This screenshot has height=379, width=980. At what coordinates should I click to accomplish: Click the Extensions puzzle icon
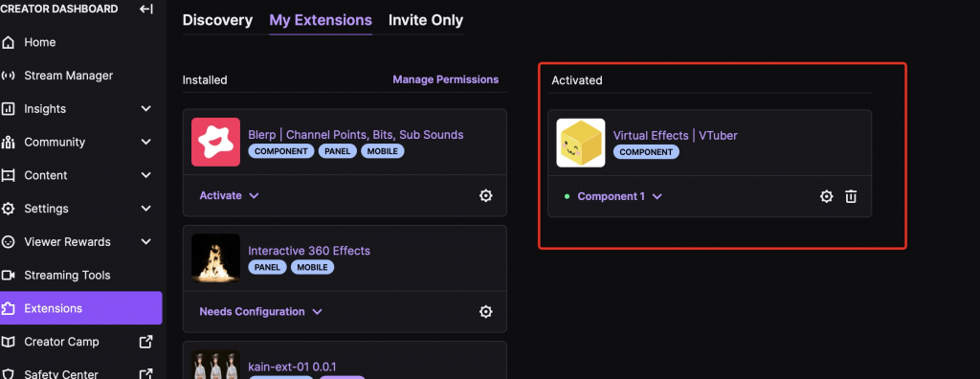8,308
